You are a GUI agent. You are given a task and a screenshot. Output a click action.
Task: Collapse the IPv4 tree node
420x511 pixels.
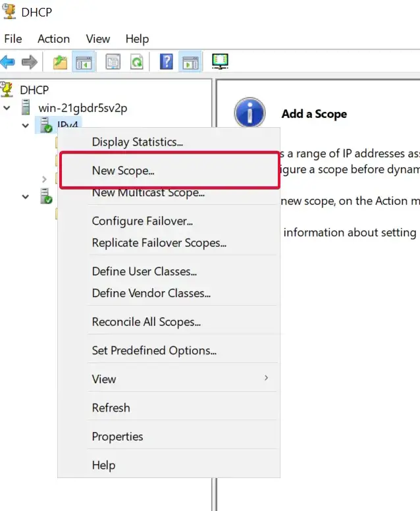tap(26, 125)
